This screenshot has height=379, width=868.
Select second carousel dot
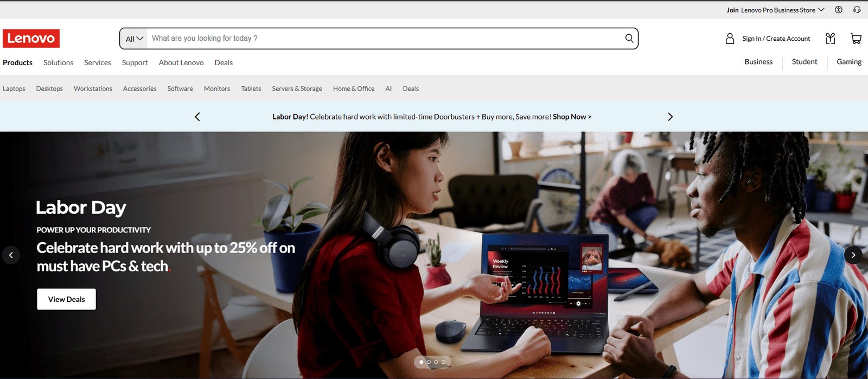tap(429, 362)
